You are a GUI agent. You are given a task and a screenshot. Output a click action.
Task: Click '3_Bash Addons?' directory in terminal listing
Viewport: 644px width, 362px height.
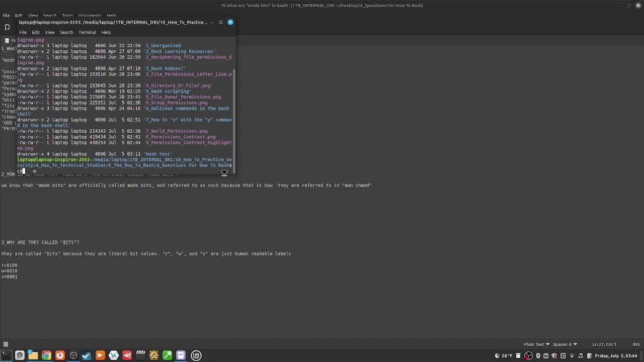(166, 68)
